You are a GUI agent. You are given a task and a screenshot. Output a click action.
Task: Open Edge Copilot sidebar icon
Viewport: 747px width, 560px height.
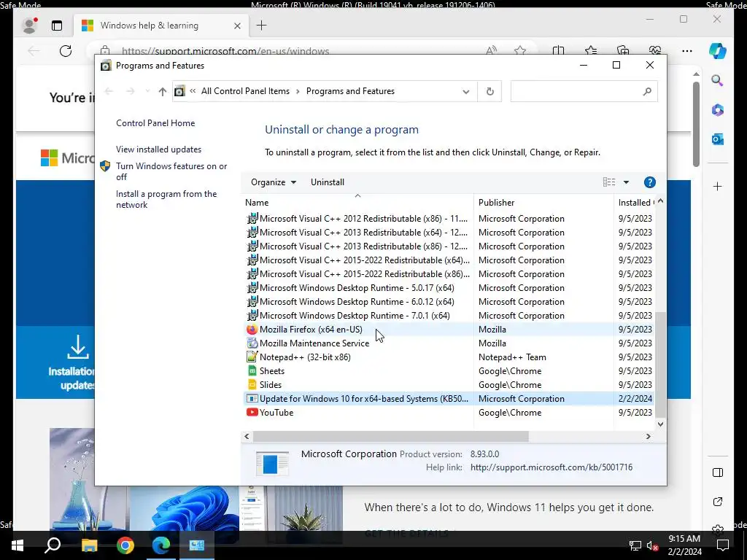718,50
